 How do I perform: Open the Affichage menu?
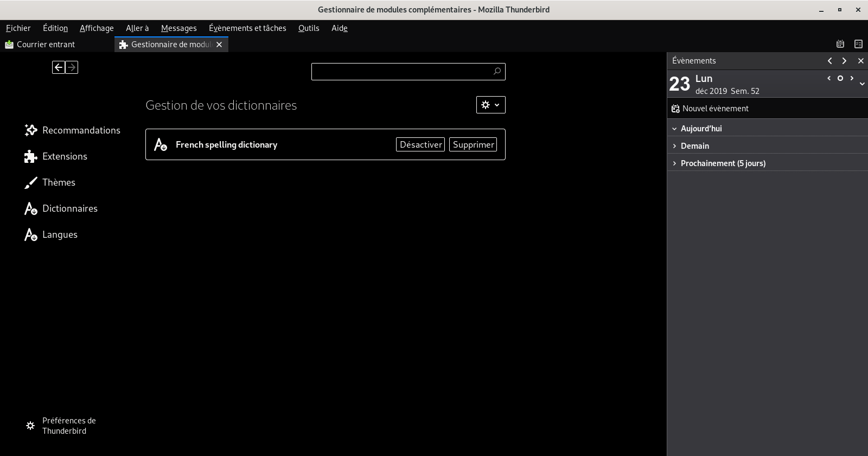pyautogui.click(x=97, y=28)
